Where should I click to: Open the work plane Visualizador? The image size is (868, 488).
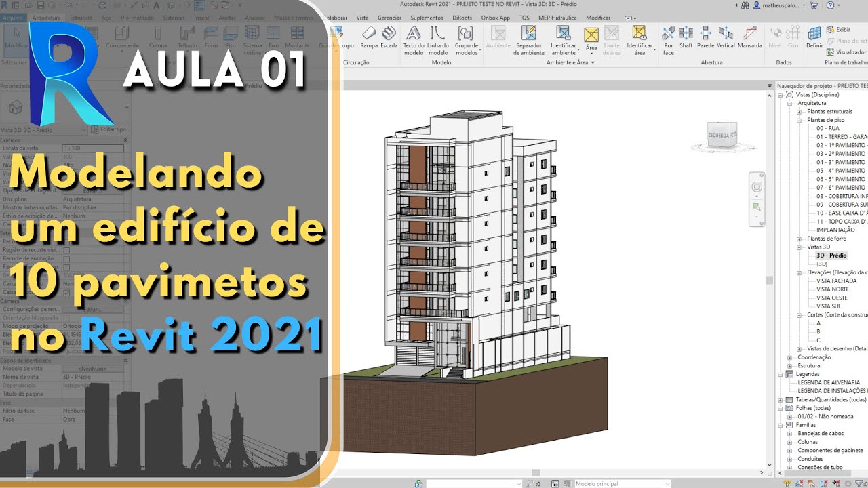pos(846,52)
